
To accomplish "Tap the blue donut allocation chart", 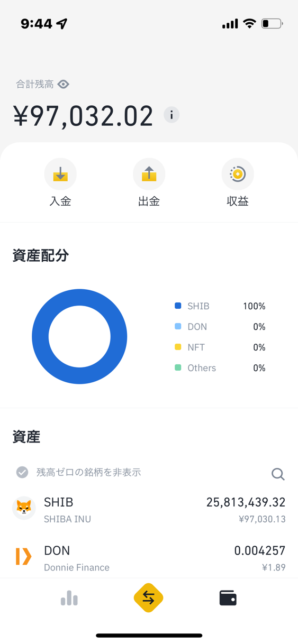I will tap(79, 336).
